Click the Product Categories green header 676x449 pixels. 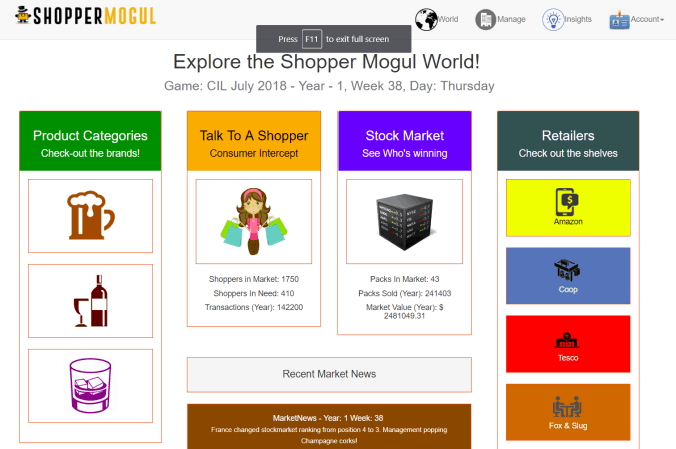click(91, 141)
